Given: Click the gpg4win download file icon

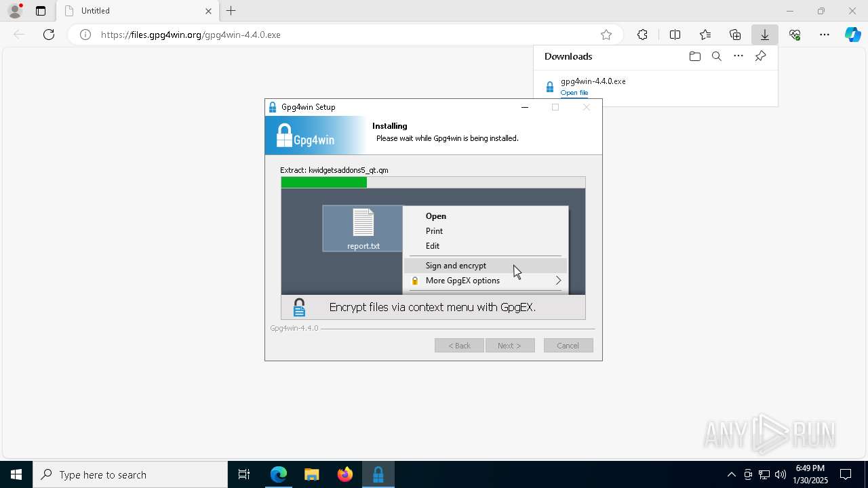Looking at the screenshot, I should click(x=550, y=87).
